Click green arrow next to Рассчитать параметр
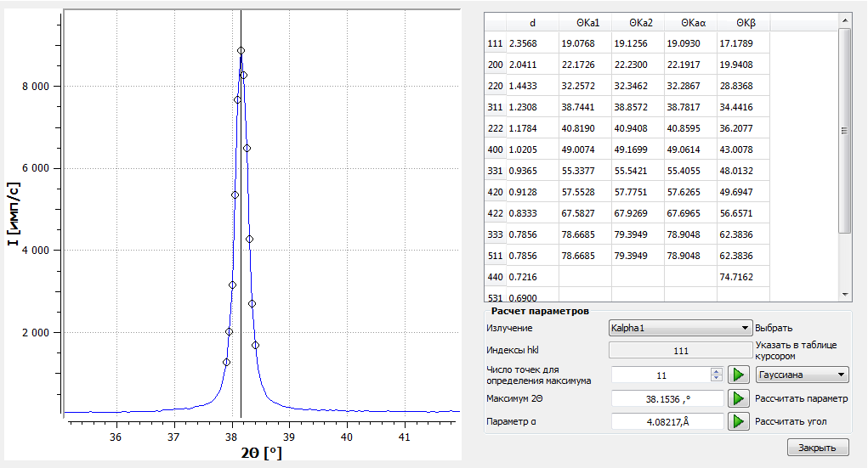The height and width of the screenshot is (468, 868). point(738,398)
